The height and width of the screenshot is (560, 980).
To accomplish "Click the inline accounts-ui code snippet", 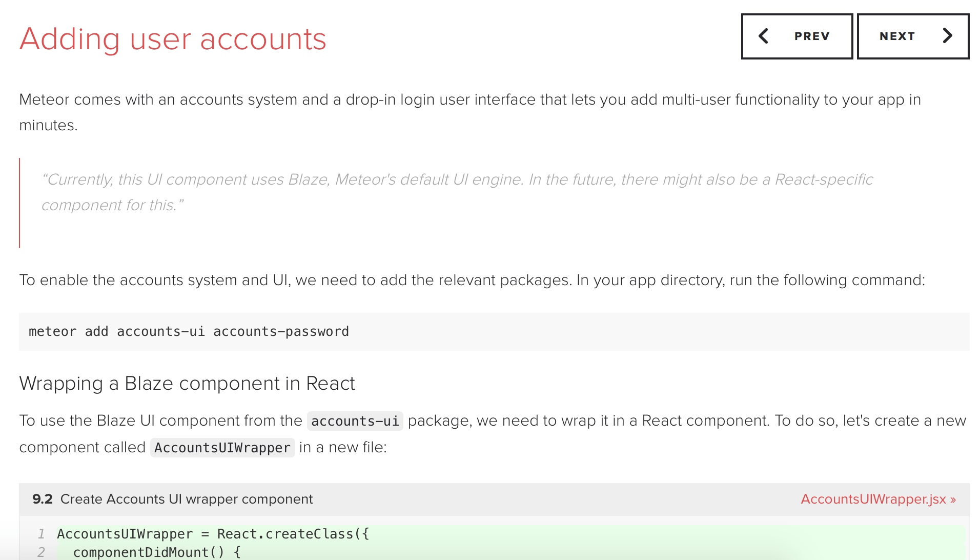I will point(355,421).
